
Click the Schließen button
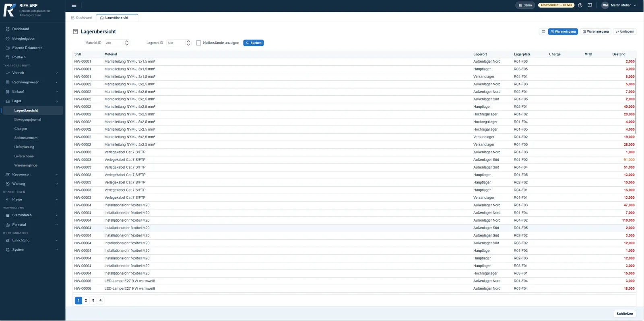pyautogui.click(x=625, y=314)
